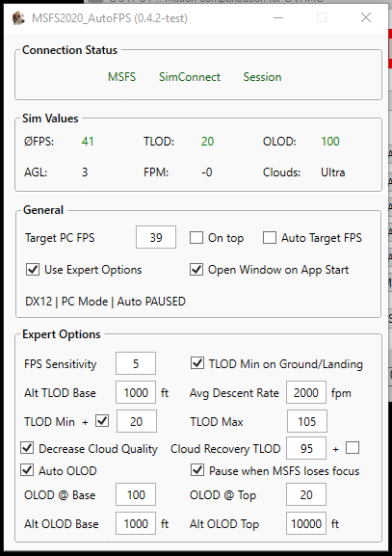Edit the FPS Sensitivity value field
The image size is (392, 556).
point(136,363)
